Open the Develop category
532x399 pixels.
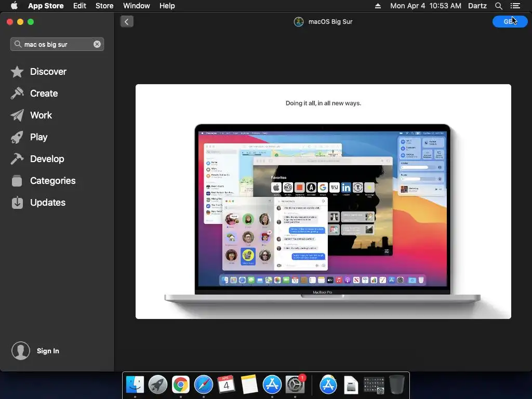(37, 159)
